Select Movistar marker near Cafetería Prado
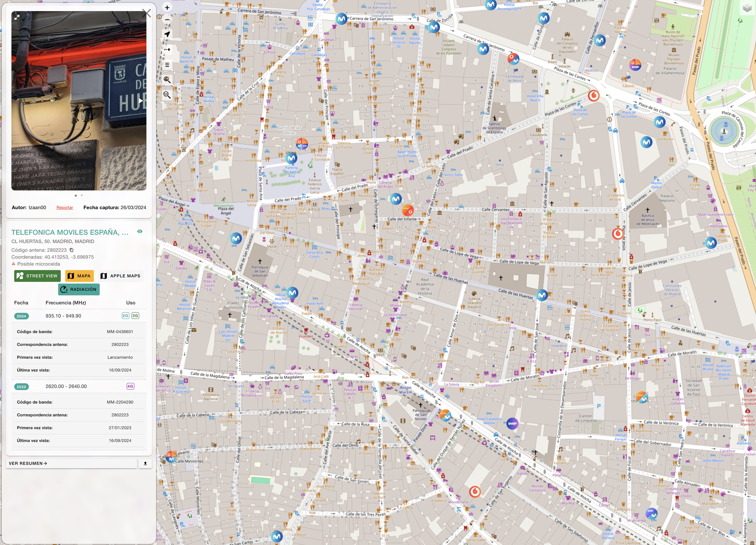This screenshot has width=756, height=545. pos(711,243)
